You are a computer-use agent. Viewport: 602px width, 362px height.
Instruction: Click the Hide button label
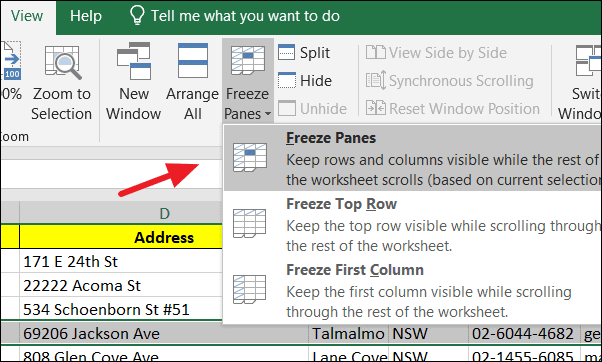(x=316, y=81)
